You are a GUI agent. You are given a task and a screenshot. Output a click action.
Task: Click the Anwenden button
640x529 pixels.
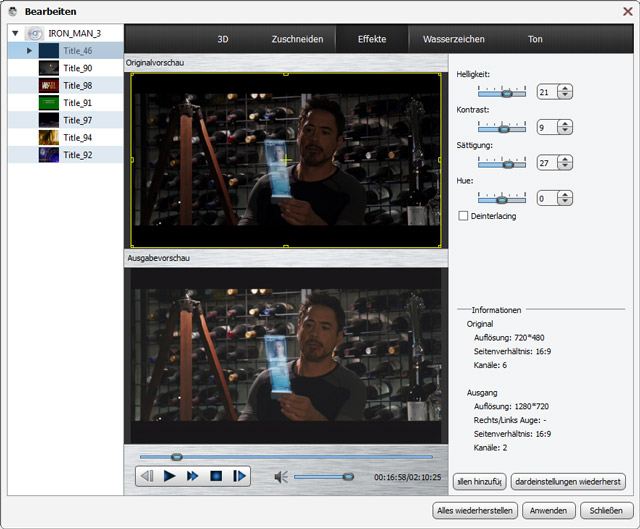549,511
